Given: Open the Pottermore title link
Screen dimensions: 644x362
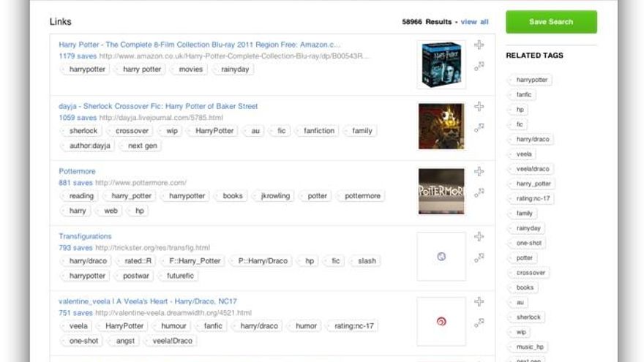Looking at the screenshot, I should pyautogui.click(x=77, y=171).
